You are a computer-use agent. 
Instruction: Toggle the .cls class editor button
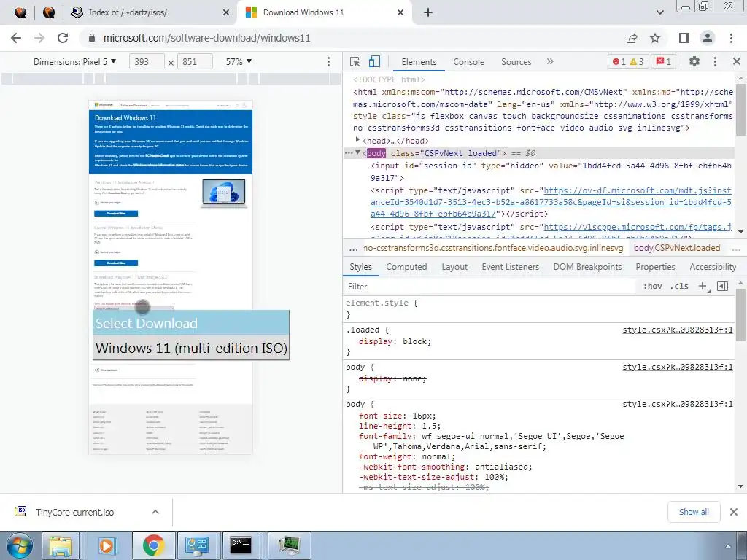tap(679, 286)
